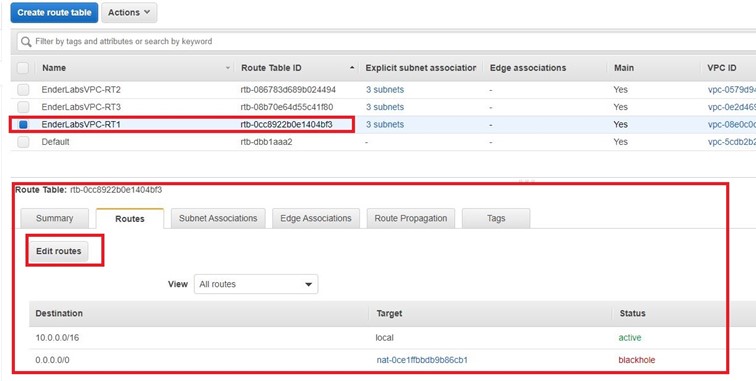Toggle the select-all checkbox in table header

tap(23, 68)
